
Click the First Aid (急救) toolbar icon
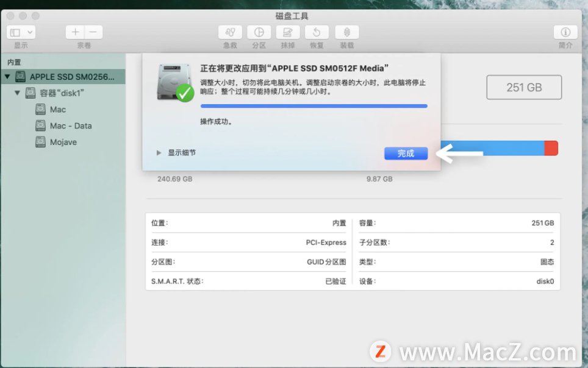pyautogui.click(x=230, y=32)
